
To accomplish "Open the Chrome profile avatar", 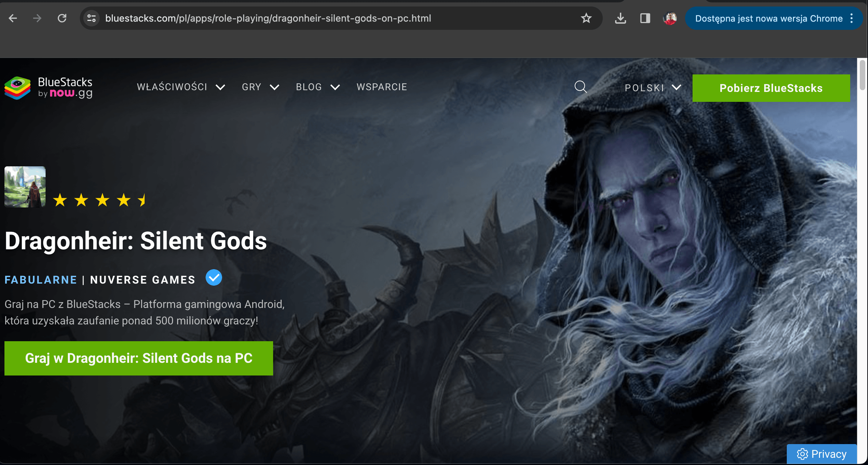I will [x=670, y=18].
